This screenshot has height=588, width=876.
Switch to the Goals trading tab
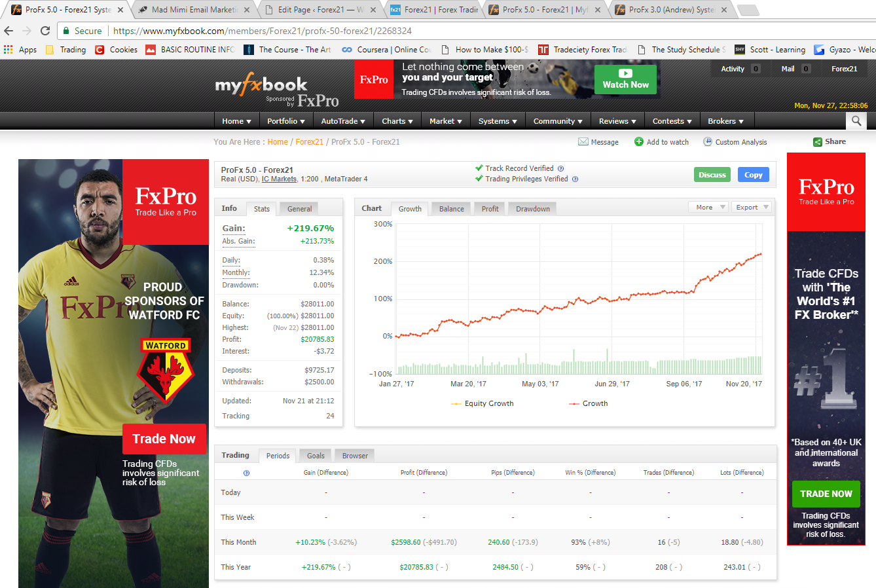point(316,456)
